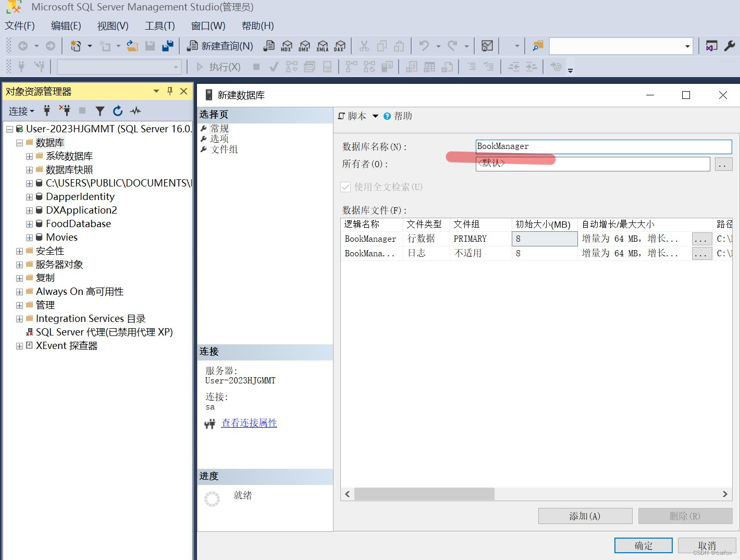Image resolution: width=740 pixels, height=560 pixels.
Task: Select the 文件组 page
Action: click(224, 150)
